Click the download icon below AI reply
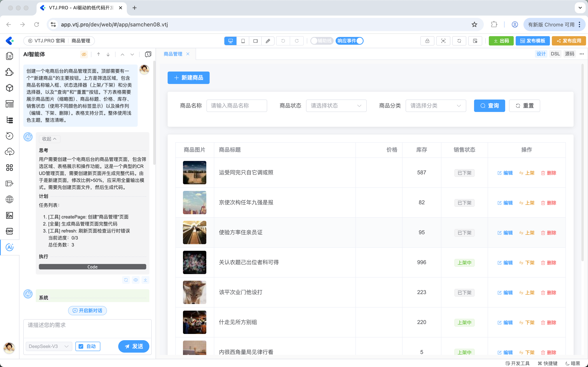The width and height of the screenshot is (588, 367). coord(145,280)
